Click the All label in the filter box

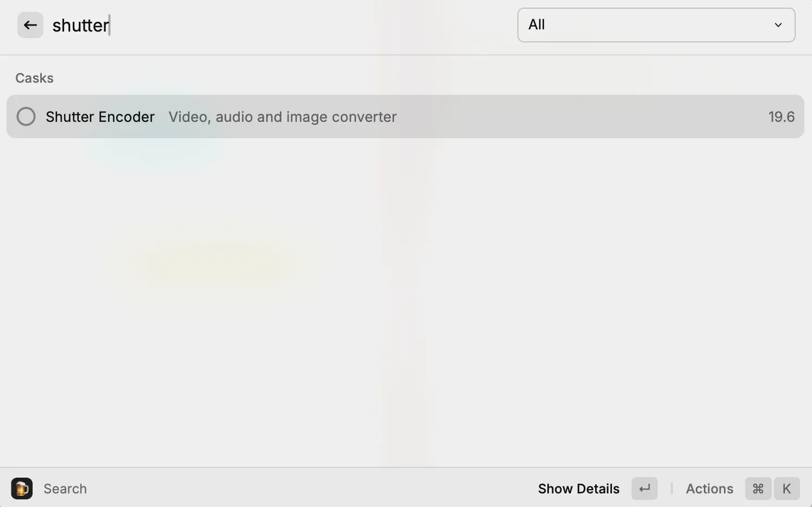click(536, 24)
